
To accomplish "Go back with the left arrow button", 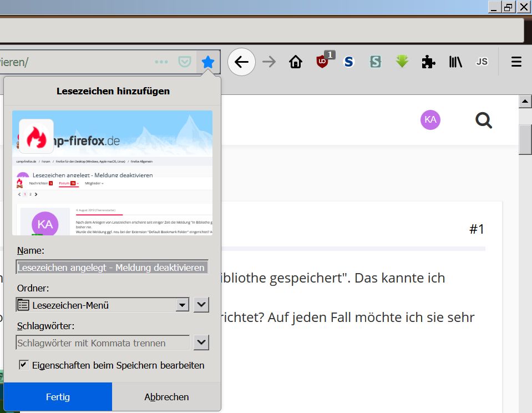I will (x=241, y=62).
